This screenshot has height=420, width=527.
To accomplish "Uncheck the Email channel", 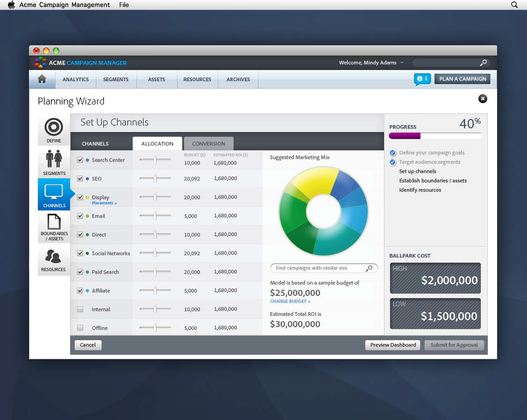I will tap(80, 216).
